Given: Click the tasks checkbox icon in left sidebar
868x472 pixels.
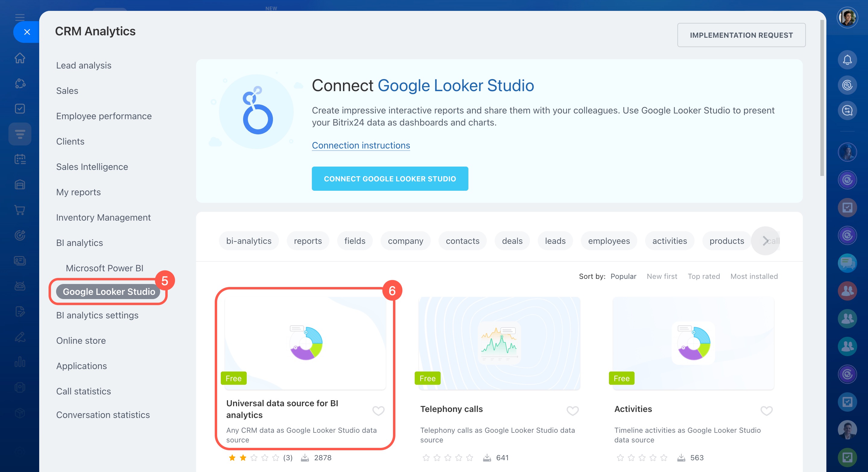Looking at the screenshot, I should [20, 109].
